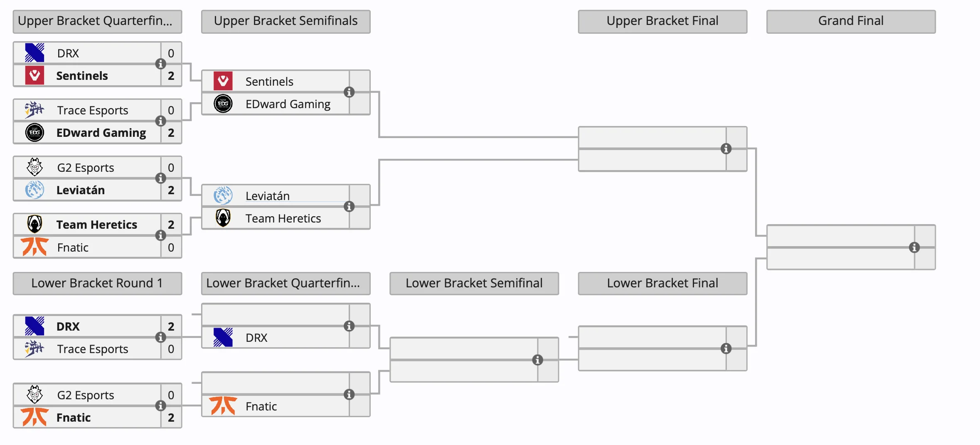Click the empty top slot of the Grand Final match
The height and width of the screenshot is (445, 980).
click(x=840, y=236)
